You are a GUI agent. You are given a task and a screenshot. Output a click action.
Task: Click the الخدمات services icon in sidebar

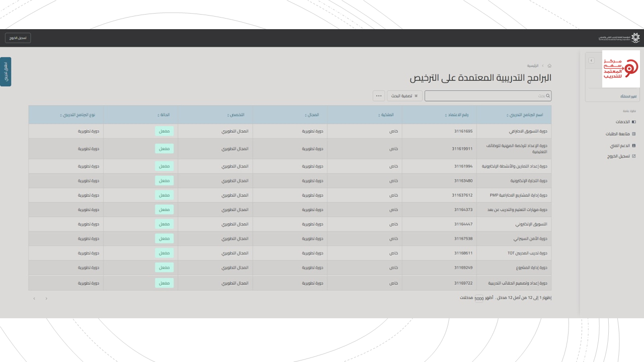[634, 122]
